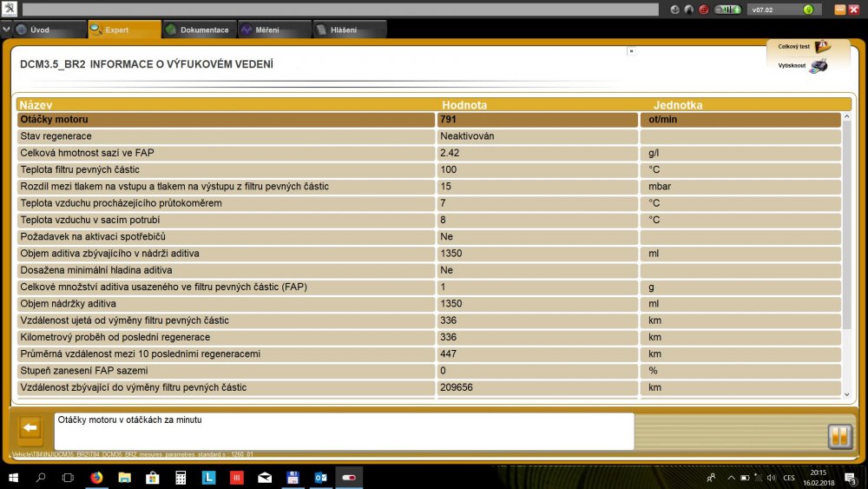
Task: Click the red target icon in title bar
Action: 704,10
